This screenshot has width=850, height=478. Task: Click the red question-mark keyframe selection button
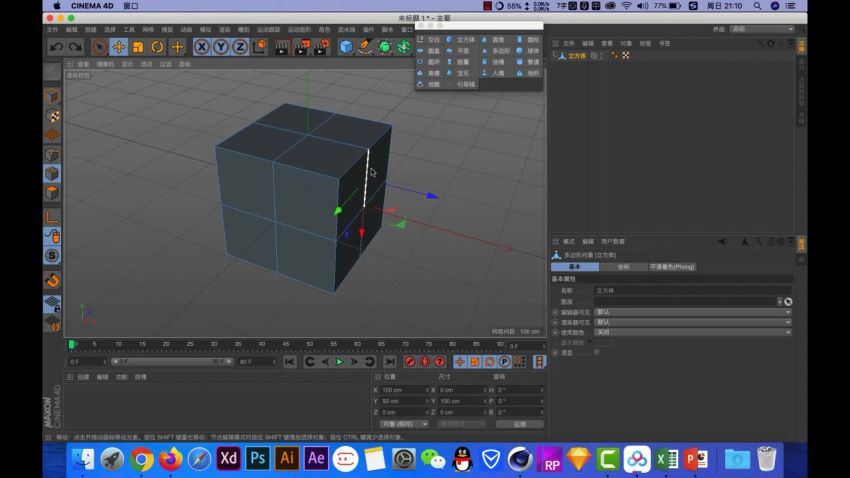pos(440,361)
